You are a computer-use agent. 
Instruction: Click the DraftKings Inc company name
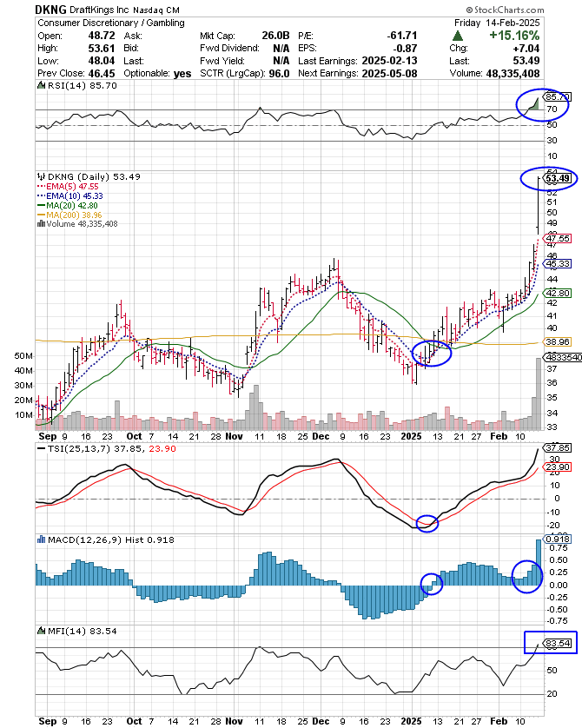tap(99, 10)
